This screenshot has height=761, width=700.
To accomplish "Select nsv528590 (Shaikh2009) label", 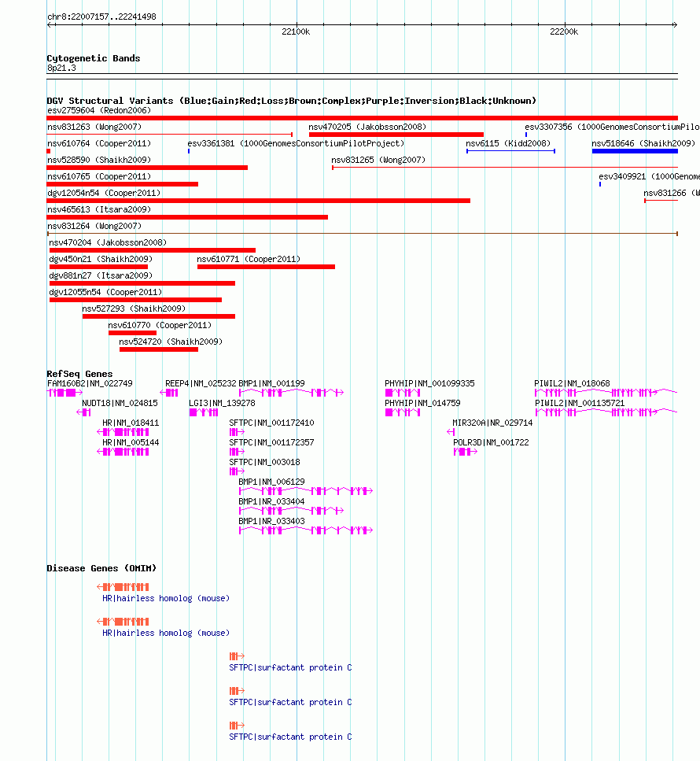I will click(x=99, y=161).
